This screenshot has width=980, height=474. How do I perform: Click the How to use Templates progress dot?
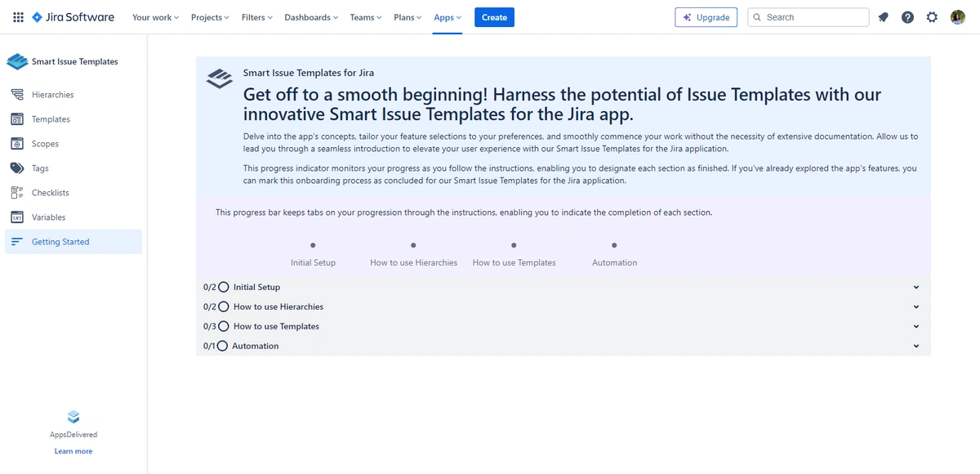[514, 245]
